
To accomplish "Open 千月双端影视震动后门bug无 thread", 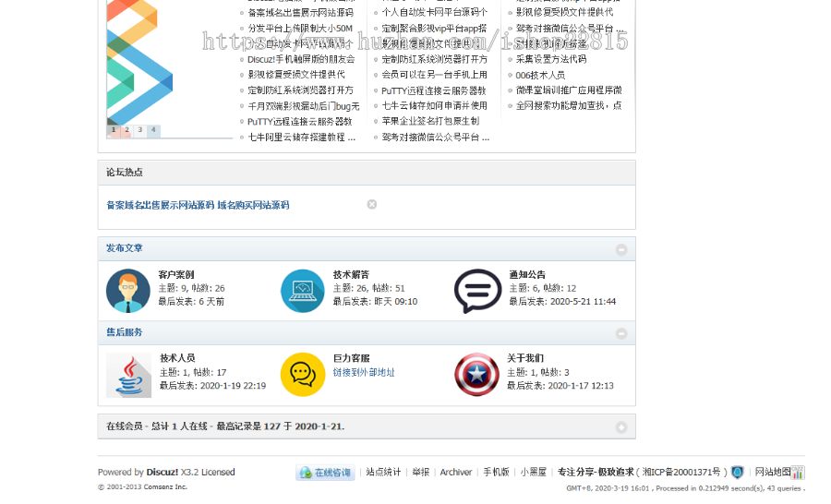I will tap(304, 106).
